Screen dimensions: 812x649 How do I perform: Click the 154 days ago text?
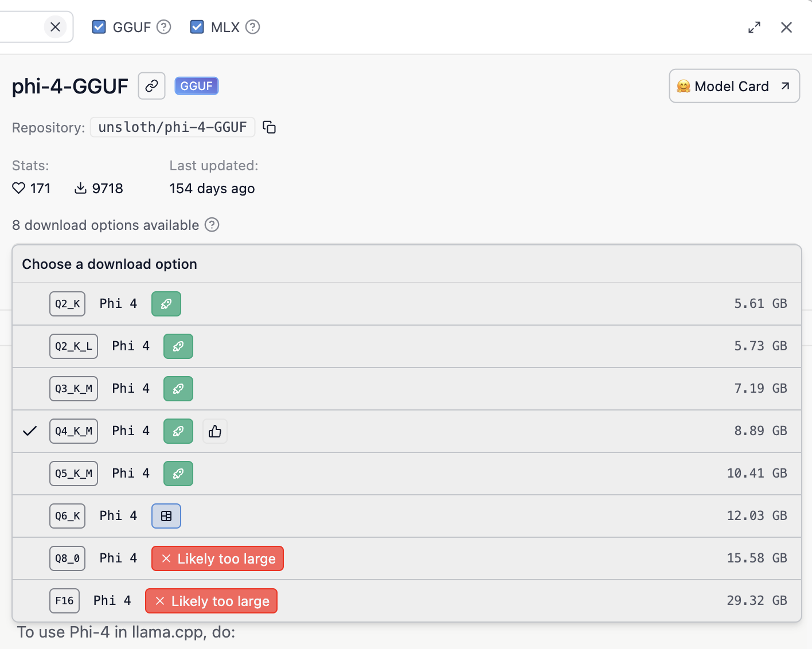[x=212, y=189]
